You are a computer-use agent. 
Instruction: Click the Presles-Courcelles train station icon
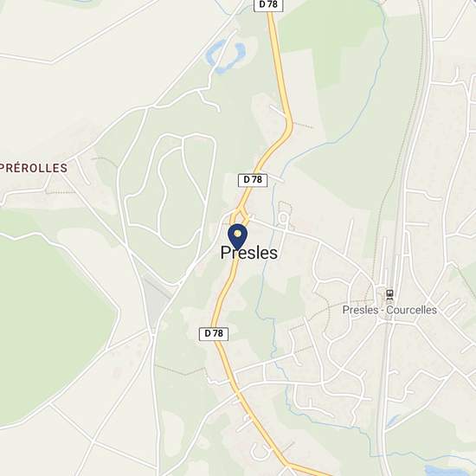coord(389,294)
